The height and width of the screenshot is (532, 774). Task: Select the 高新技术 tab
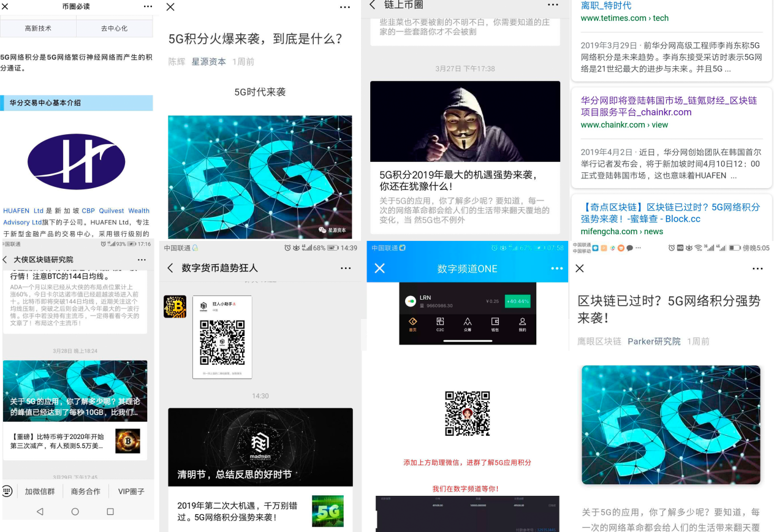38,28
